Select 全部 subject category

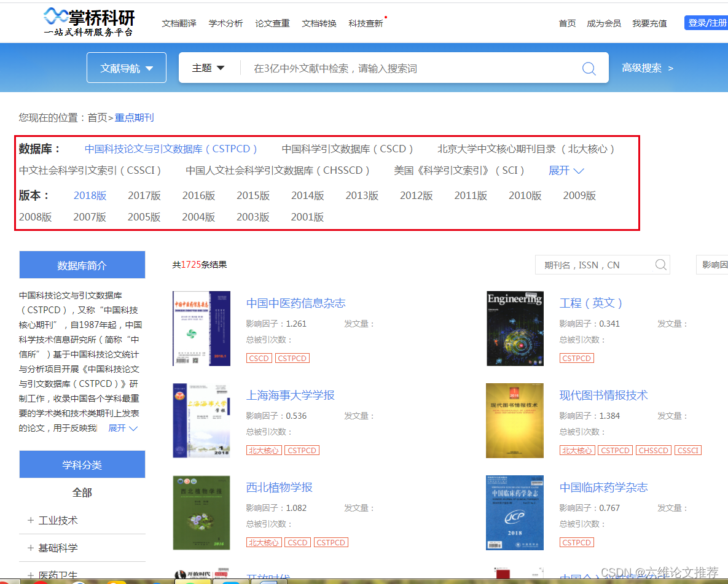[x=82, y=493]
